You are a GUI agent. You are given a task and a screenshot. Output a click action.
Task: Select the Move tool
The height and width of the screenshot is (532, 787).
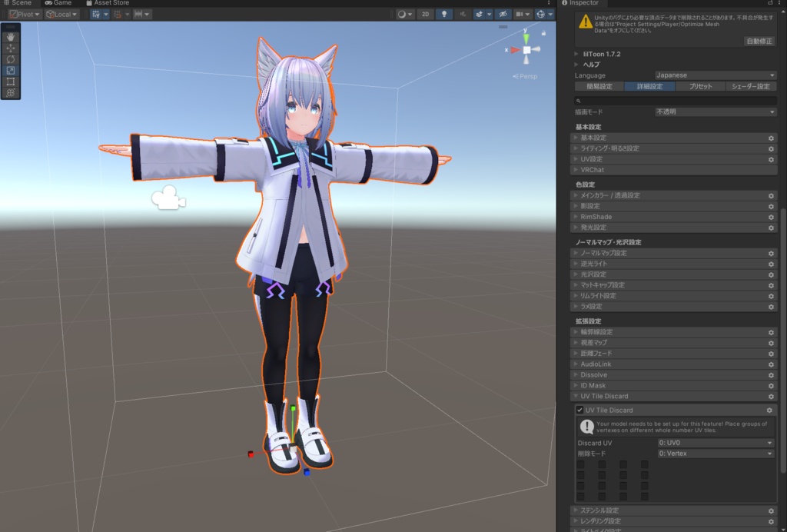click(x=11, y=48)
